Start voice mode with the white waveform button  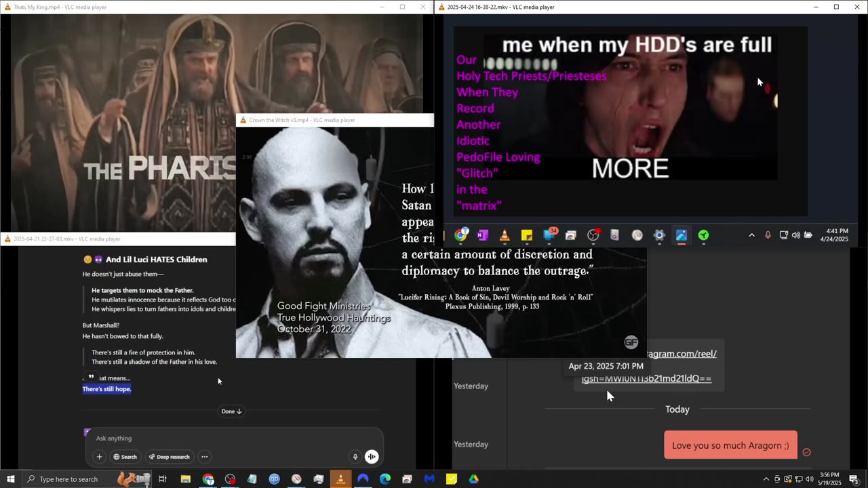[372, 457]
